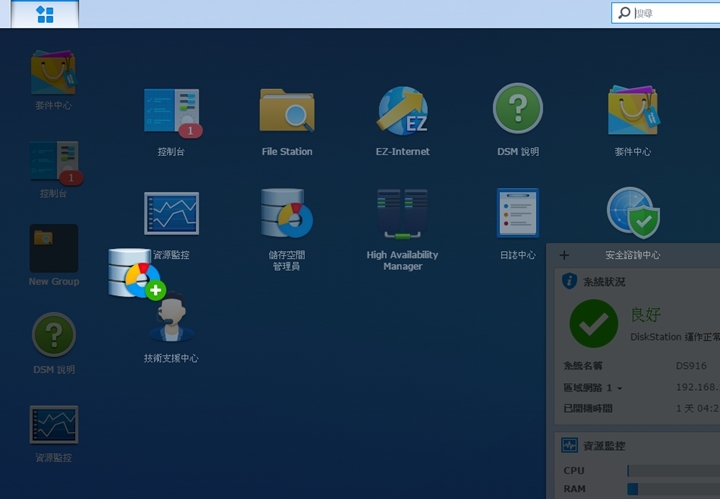Open 儲存空間管理員 storage manager

tap(287, 213)
